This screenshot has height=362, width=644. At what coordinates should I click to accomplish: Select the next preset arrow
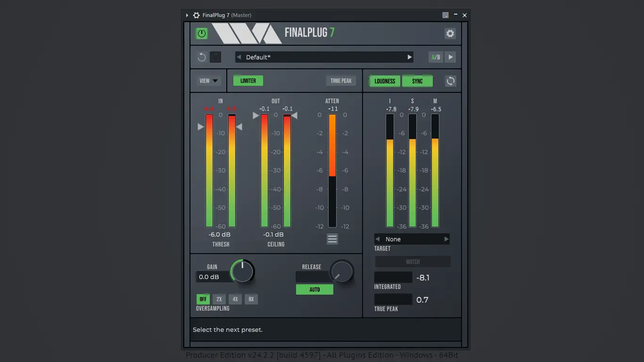[410, 57]
